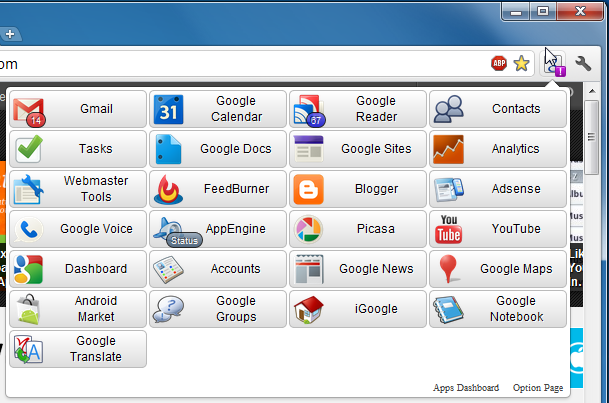Launch YouTube shortcut
The width and height of the screenshot is (609, 403).
[x=498, y=229]
